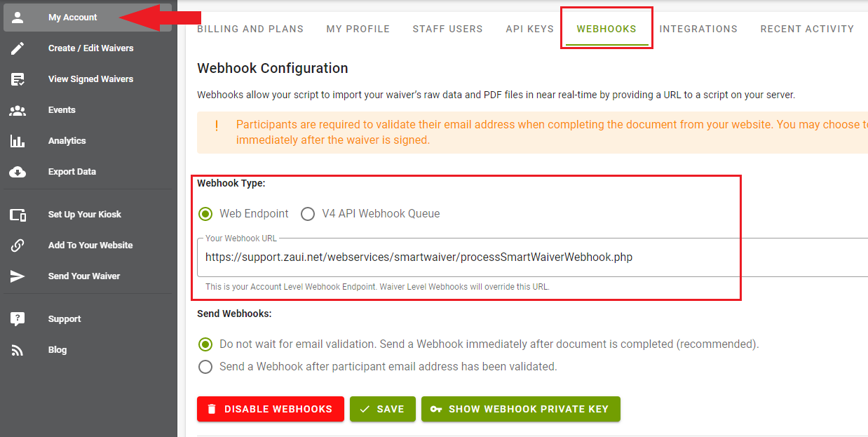Viewport: 868px width, 437px height.
Task: Click the Show Webhook Private Key button
Action: coord(521,409)
